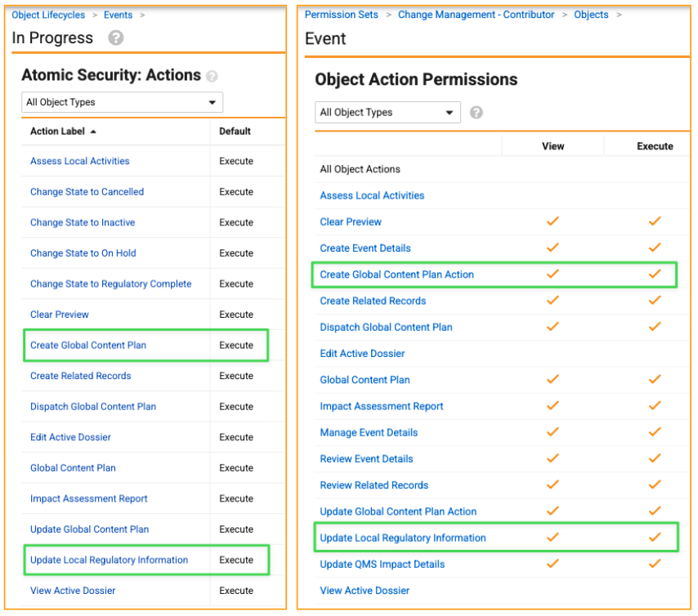
Task: Toggle View checkmark for Global Content Plan
Action: click(553, 379)
